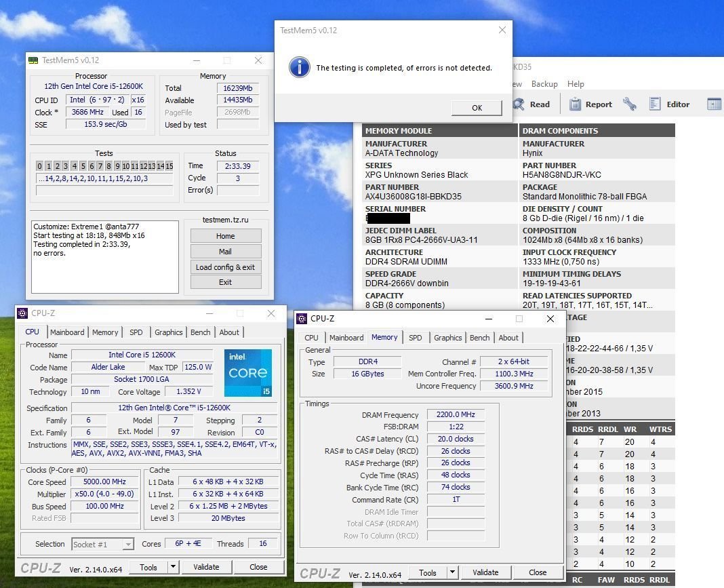This screenshot has height=588, width=724.
Task: Click the DRAM COMPONENTS column header
Action: point(597,131)
